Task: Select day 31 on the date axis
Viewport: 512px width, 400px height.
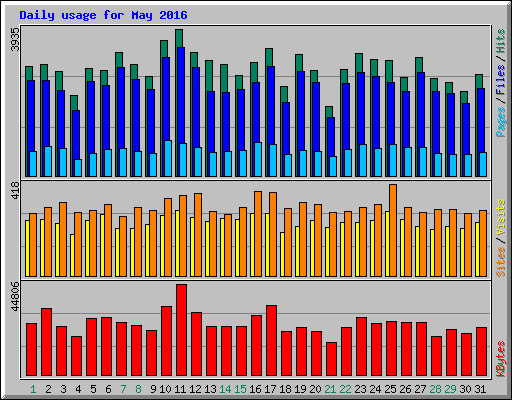Action: (x=480, y=389)
